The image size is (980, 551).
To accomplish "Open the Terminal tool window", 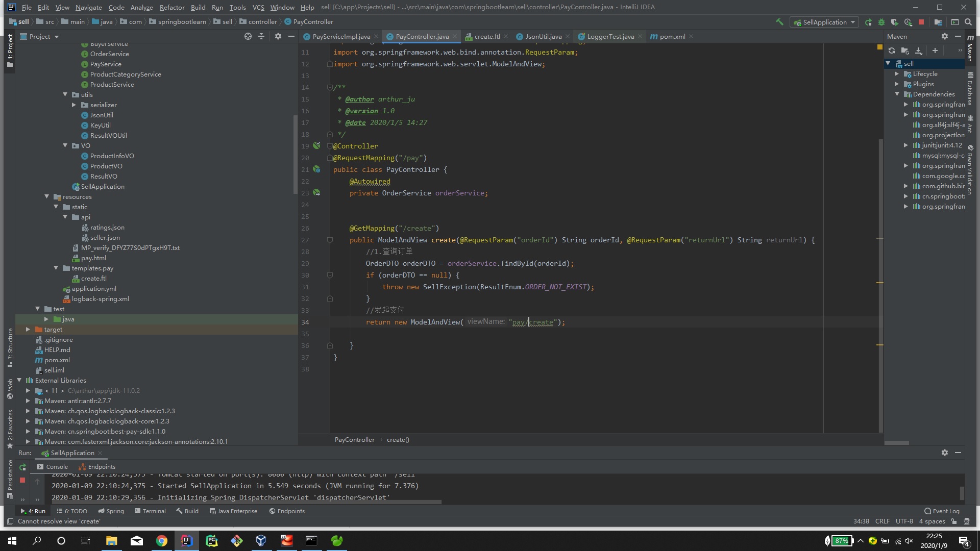I will click(x=150, y=511).
